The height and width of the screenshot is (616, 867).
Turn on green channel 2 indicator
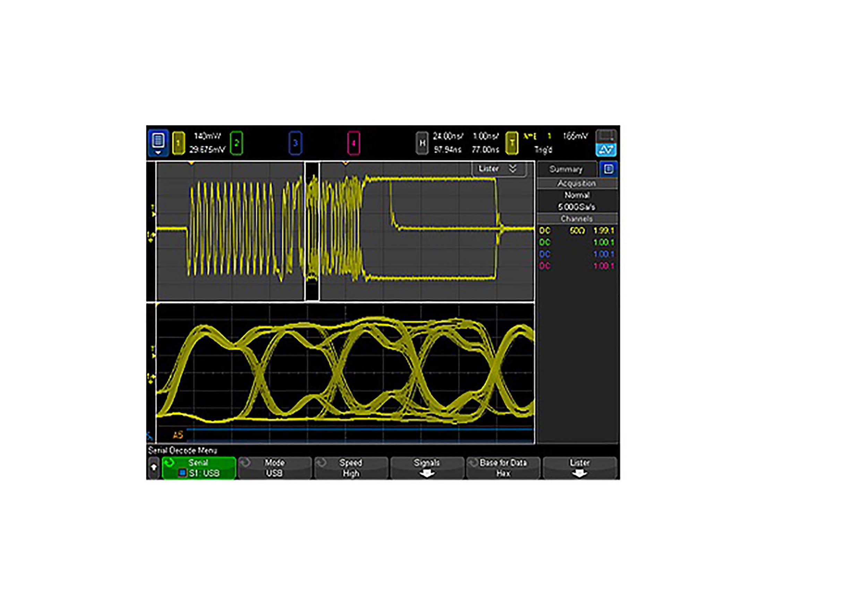click(x=237, y=143)
